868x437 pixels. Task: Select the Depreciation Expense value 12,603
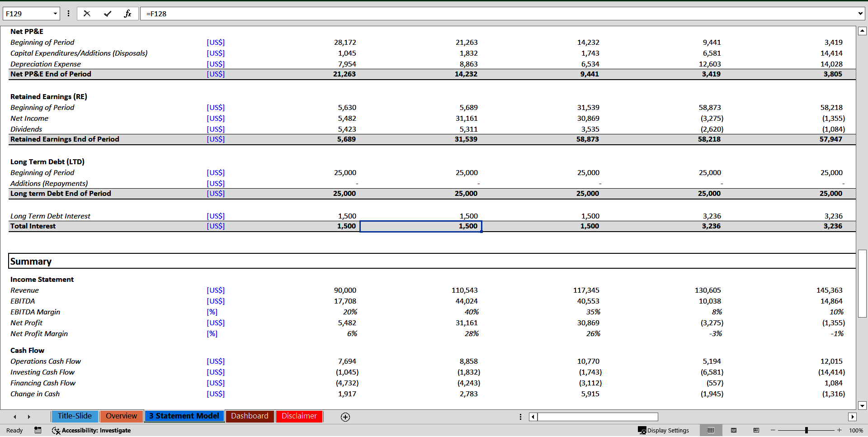pos(710,64)
